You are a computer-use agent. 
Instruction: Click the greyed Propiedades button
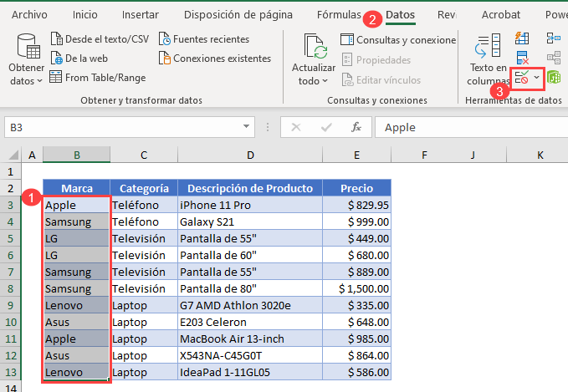click(376, 59)
